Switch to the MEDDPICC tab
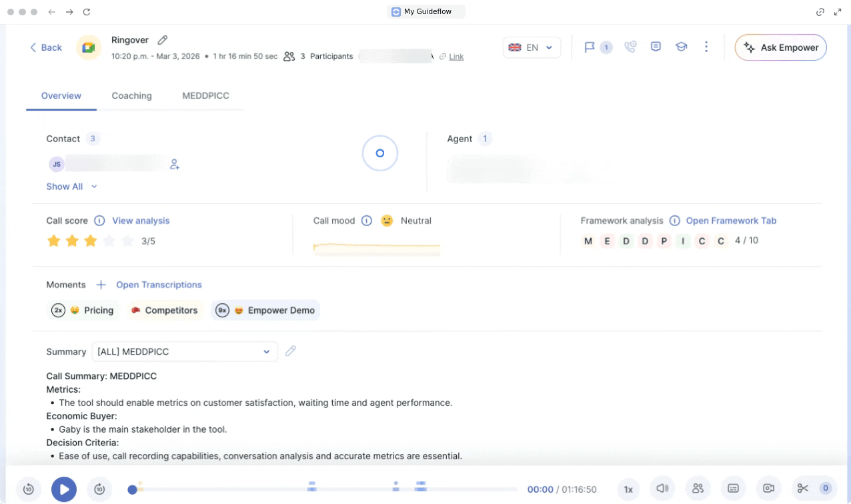Image resolution: width=851 pixels, height=504 pixels. click(x=205, y=95)
